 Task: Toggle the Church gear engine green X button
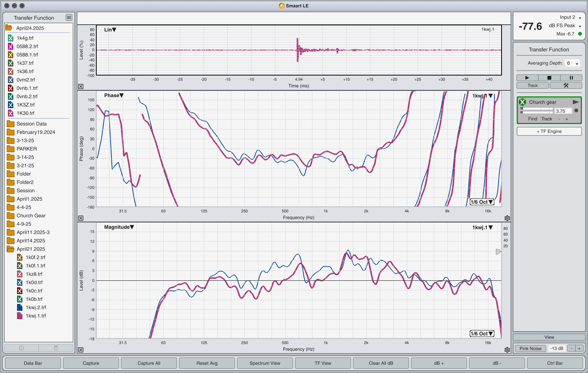point(522,102)
